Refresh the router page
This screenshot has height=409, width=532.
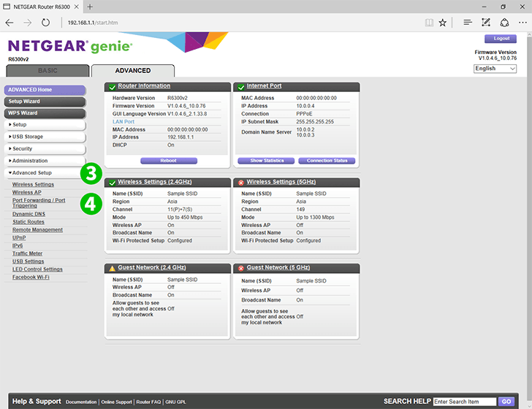point(45,23)
